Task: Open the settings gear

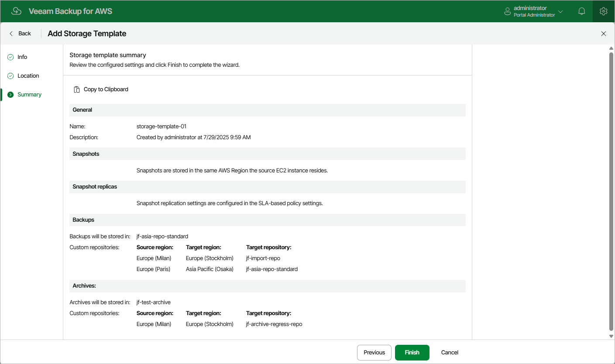Action: click(x=603, y=11)
